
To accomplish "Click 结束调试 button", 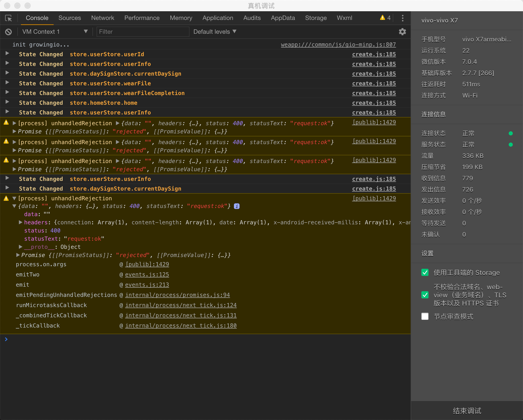I will [467, 411].
